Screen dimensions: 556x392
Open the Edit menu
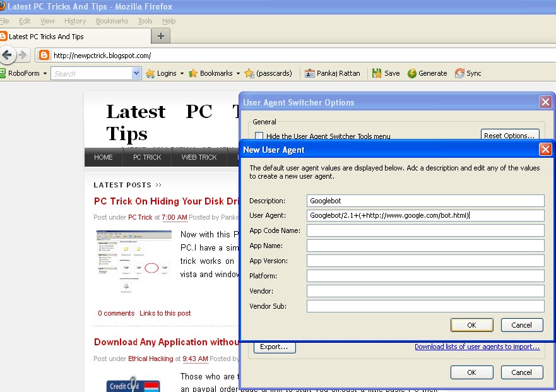(x=25, y=21)
